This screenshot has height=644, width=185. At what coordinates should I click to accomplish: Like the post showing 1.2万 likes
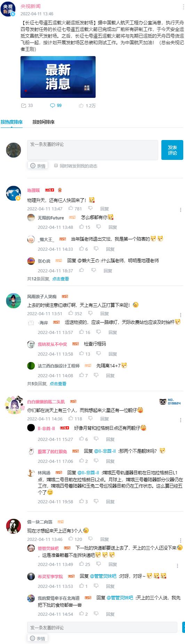click(x=81, y=106)
